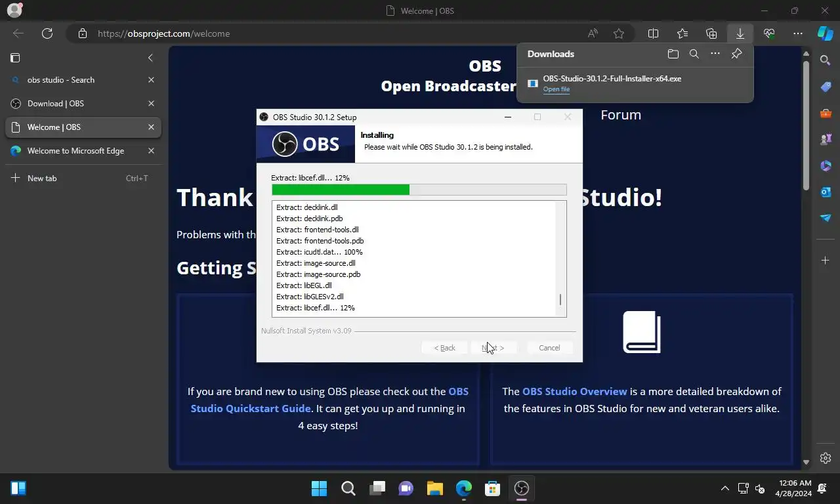Show hidden system tray icons
This screenshot has width=840, height=504.
coord(724,488)
